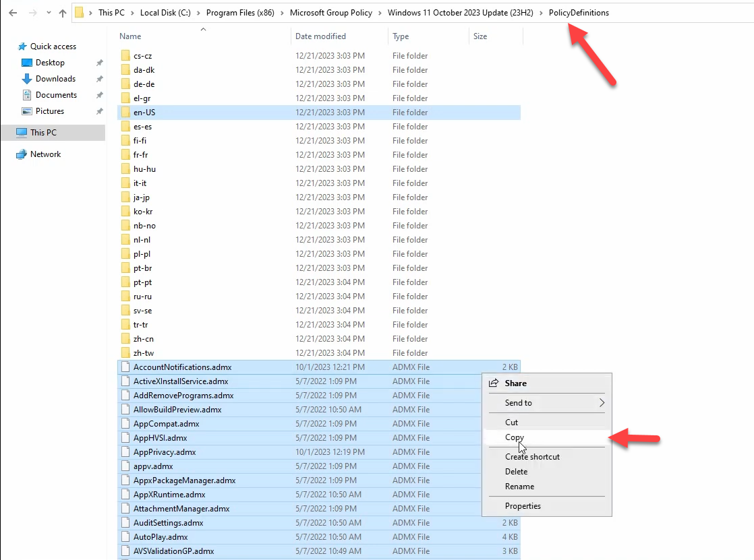The width and height of the screenshot is (754, 560).
Task: Select the file name AppPrivacy.admx
Action: (x=165, y=452)
